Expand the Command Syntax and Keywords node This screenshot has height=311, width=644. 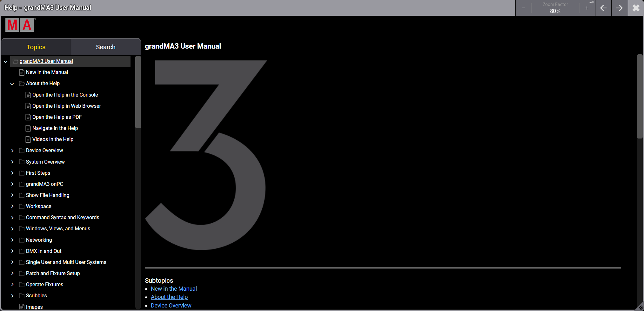coord(12,218)
